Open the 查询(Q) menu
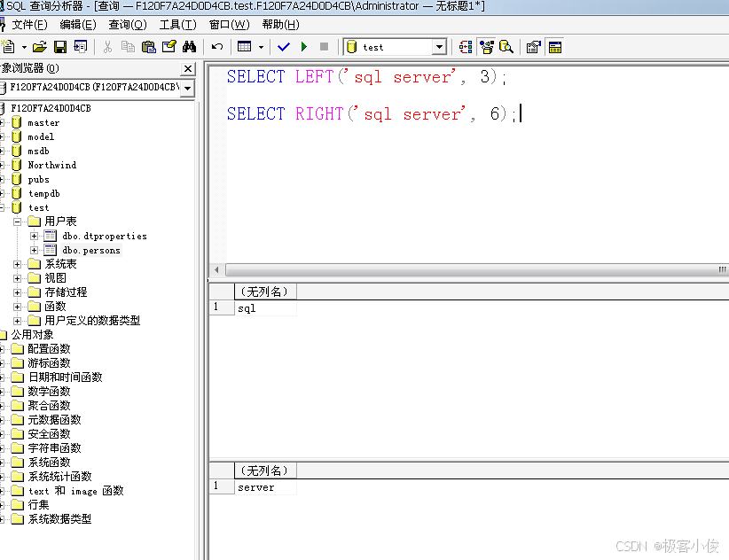The width and height of the screenshot is (729, 560). (x=128, y=25)
